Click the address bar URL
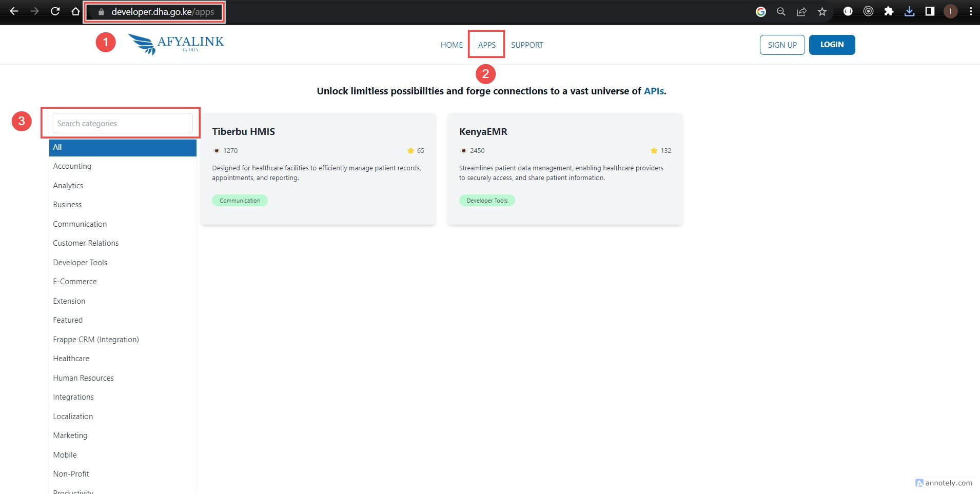Image resolution: width=980 pixels, height=494 pixels. tap(163, 12)
